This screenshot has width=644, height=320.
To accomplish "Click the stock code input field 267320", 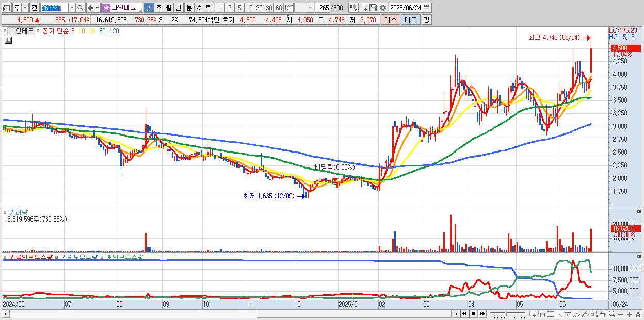I will pyautogui.click(x=54, y=8).
